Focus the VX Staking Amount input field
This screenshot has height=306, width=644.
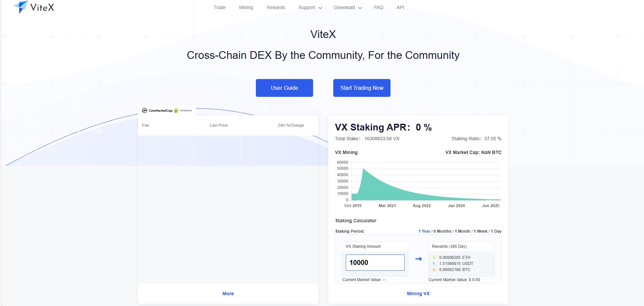[375, 263]
